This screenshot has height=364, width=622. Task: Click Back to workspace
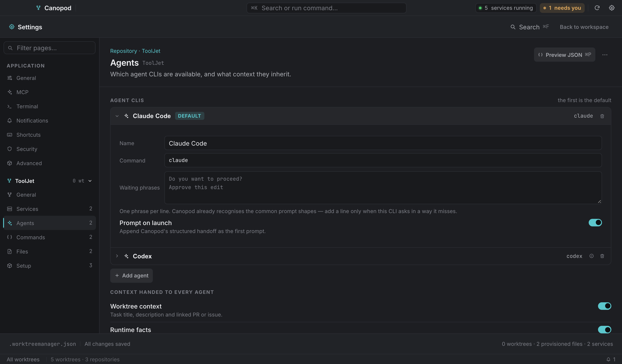click(x=584, y=27)
